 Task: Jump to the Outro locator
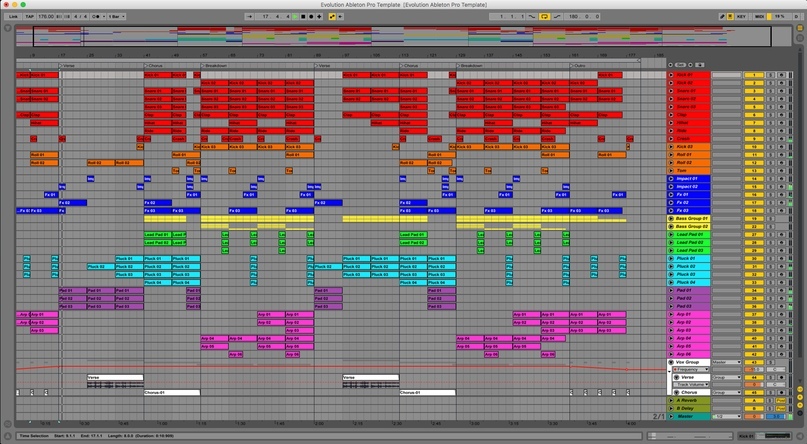tap(577, 66)
